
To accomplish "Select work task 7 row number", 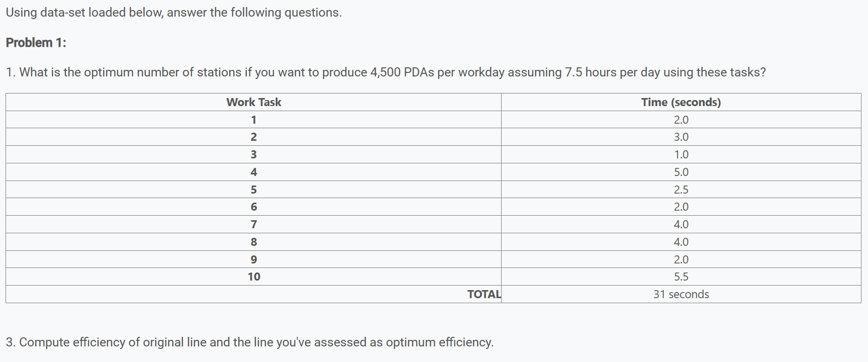I will click(x=254, y=224).
